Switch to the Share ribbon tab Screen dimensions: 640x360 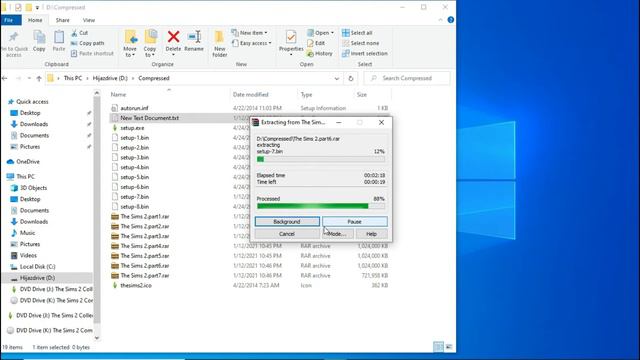(x=62, y=20)
